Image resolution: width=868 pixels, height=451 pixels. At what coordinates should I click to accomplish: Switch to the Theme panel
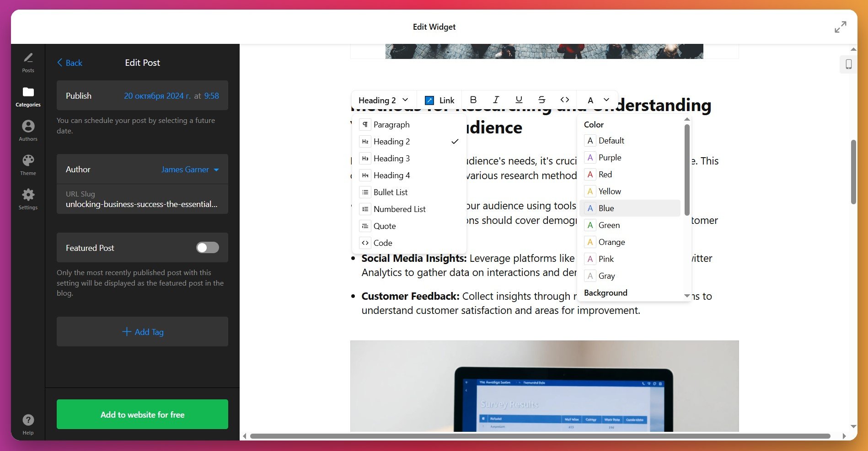pyautogui.click(x=28, y=164)
